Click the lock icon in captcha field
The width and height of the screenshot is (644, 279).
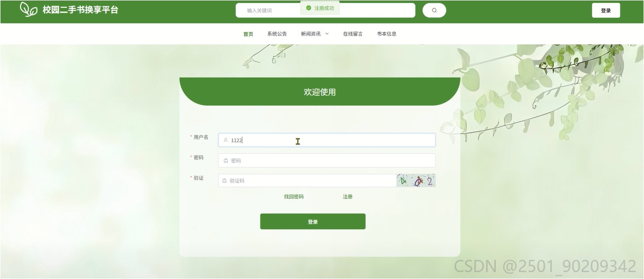(x=224, y=181)
